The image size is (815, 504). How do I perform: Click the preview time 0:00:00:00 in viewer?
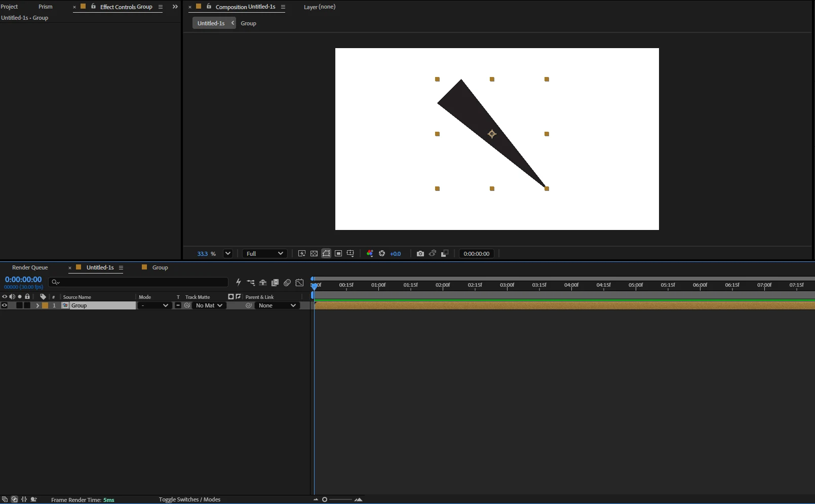click(x=477, y=254)
